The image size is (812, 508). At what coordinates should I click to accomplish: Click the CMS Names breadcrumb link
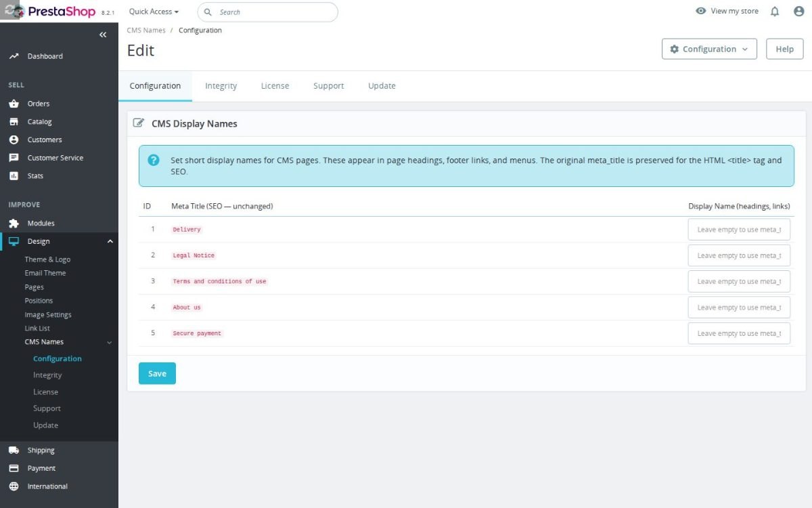(x=146, y=30)
